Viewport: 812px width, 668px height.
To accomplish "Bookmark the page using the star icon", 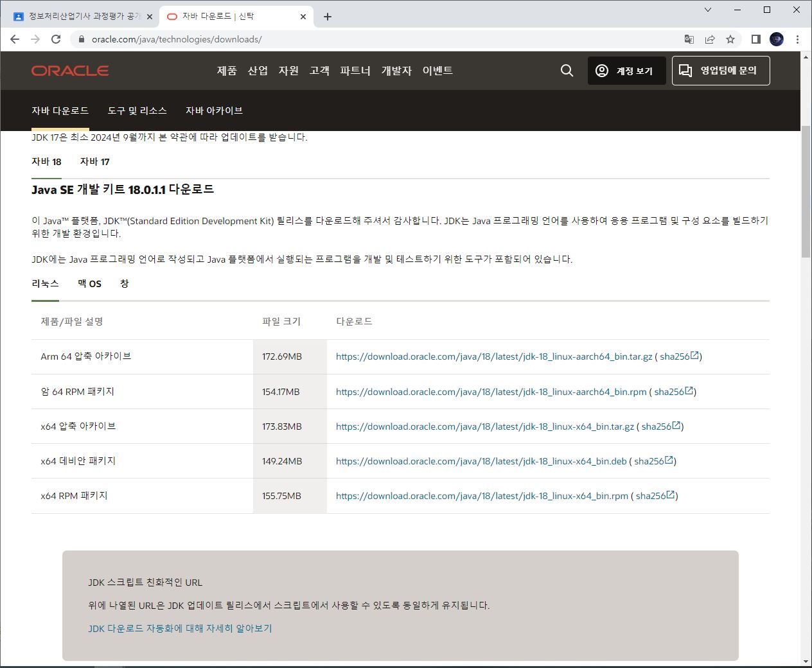I will click(730, 39).
